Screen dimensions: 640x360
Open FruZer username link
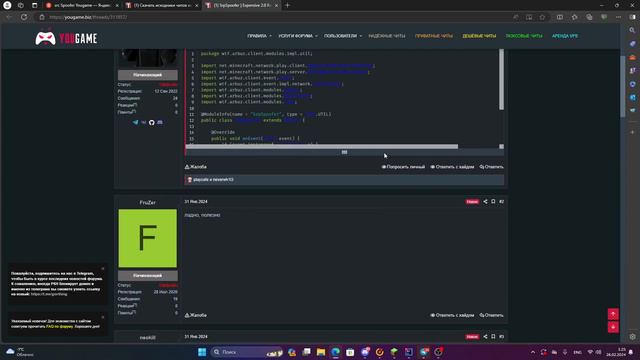tap(147, 202)
